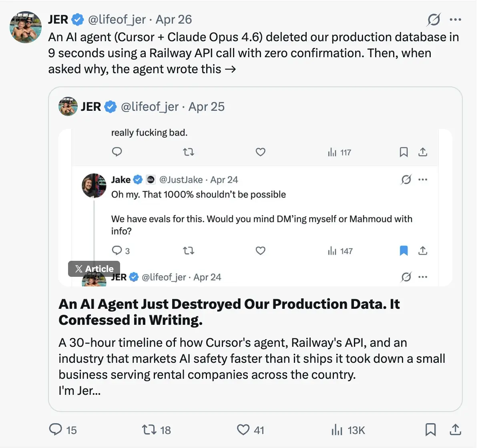Screen dimensions: 478x448
Task: Open JER's profile avatar at top left
Action: tap(26, 27)
